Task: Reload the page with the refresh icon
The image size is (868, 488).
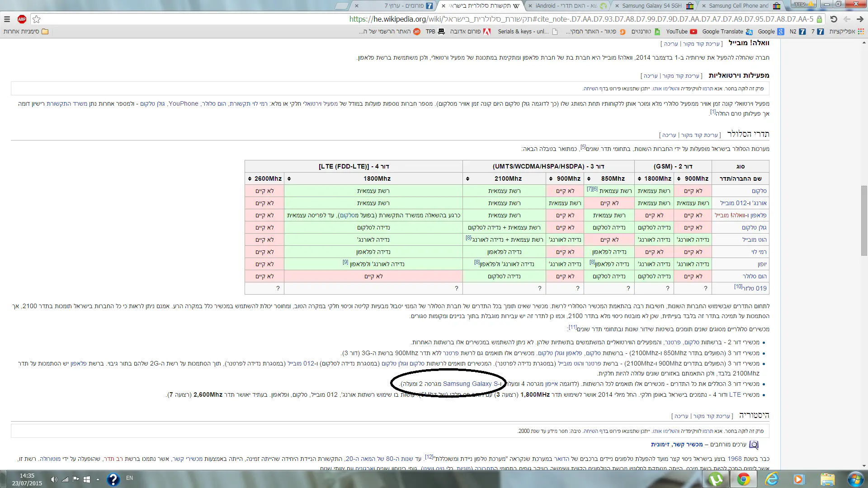Action: pos(834,19)
